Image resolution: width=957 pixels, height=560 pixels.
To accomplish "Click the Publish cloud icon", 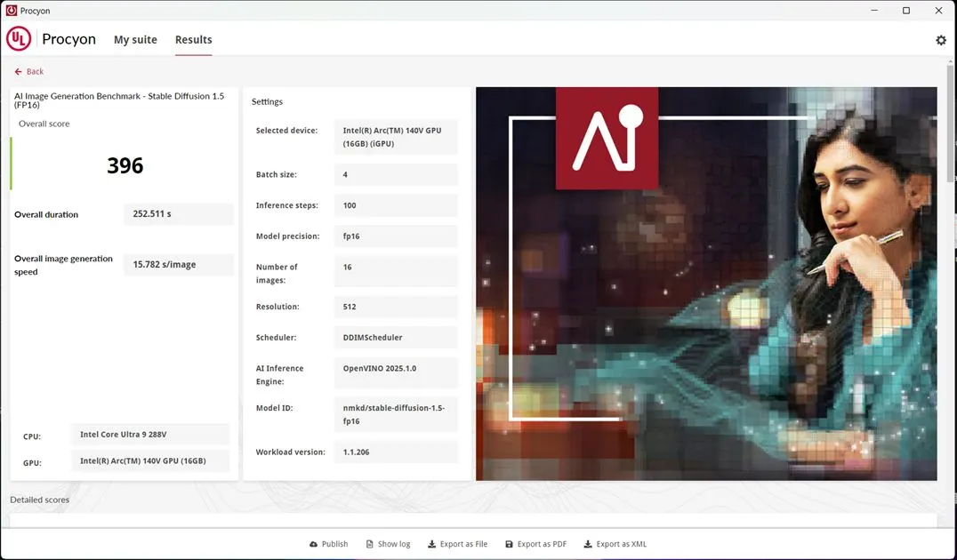I will (x=314, y=544).
